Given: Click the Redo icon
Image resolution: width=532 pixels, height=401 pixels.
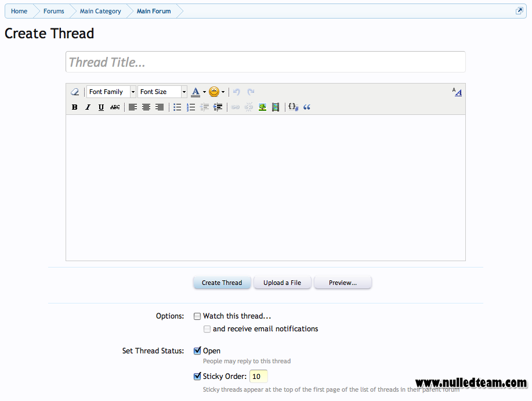Looking at the screenshot, I should [251, 92].
